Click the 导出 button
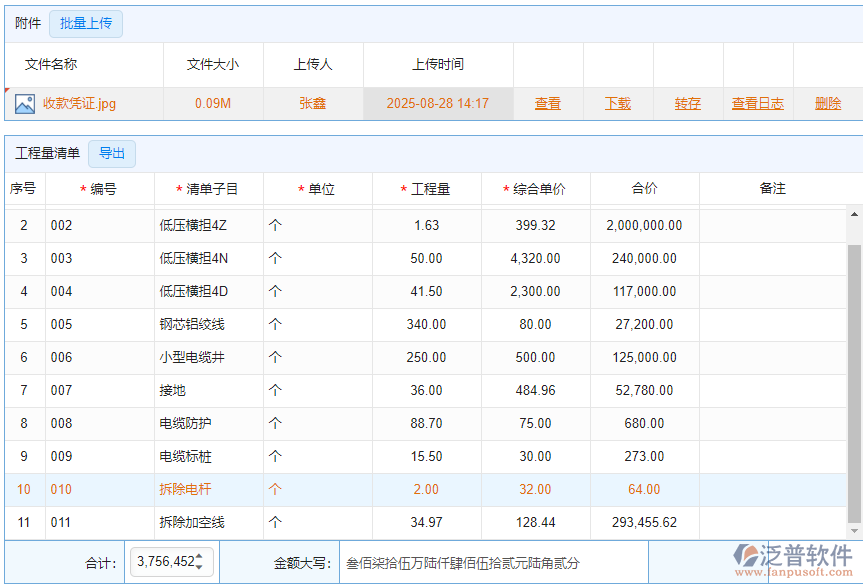863x588 pixels. (x=113, y=153)
